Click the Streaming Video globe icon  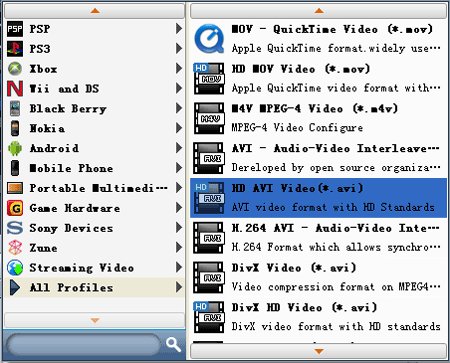point(15,268)
